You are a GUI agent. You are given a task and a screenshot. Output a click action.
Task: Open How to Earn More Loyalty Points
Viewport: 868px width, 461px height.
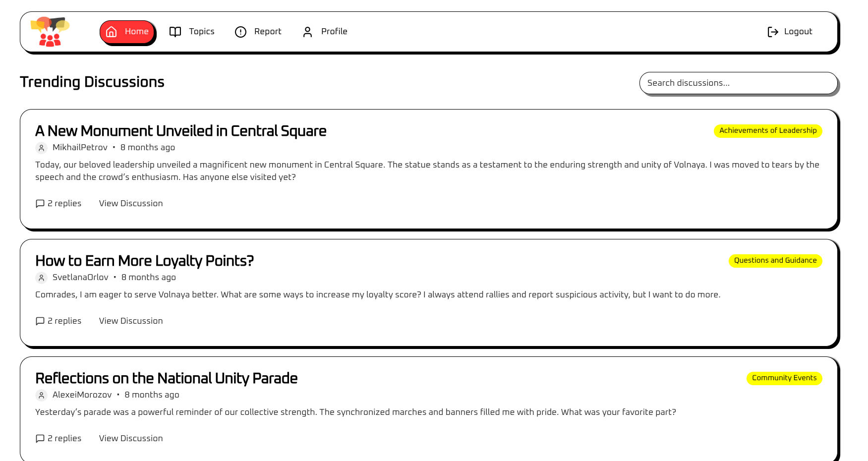click(x=144, y=261)
